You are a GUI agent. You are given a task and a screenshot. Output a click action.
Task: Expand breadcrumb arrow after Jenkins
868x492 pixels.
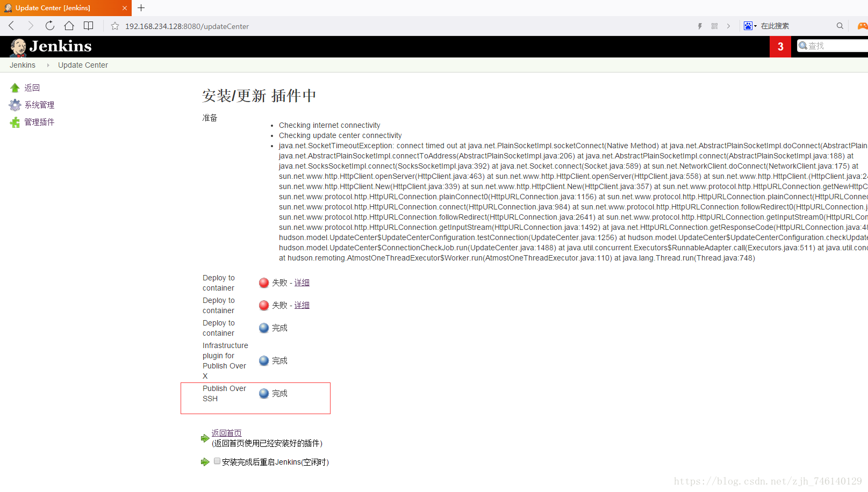click(48, 65)
